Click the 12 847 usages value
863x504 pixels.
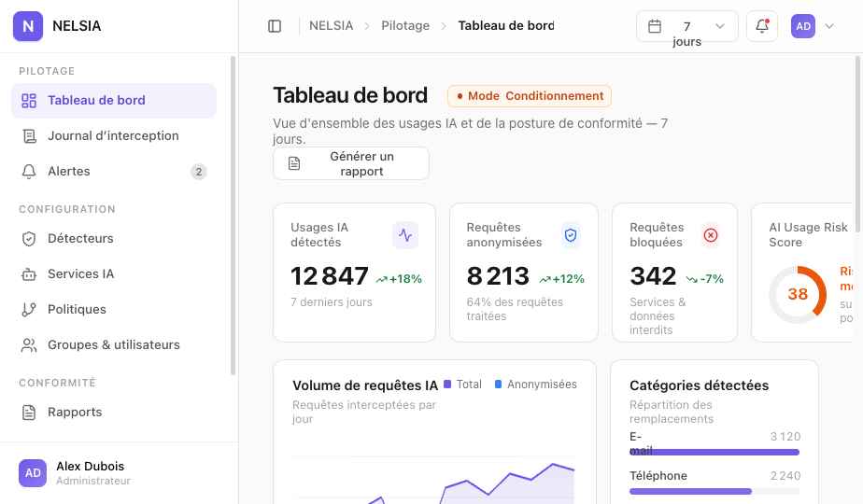pyautogui.click(x=330, y=276)
